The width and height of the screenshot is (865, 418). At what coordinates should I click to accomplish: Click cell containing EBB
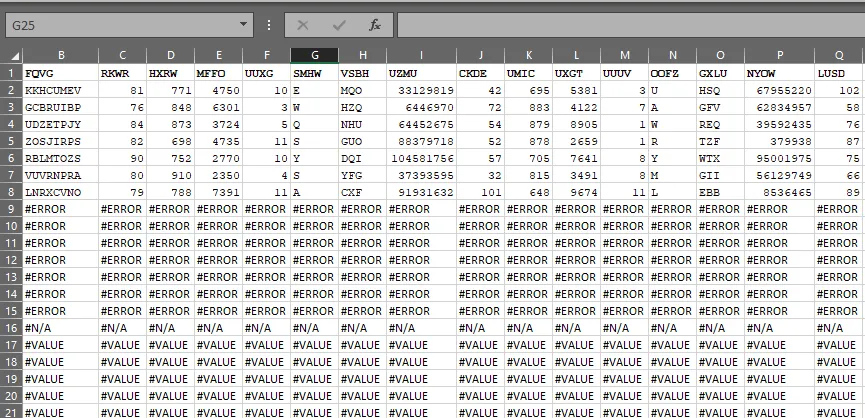click(720, 193)
